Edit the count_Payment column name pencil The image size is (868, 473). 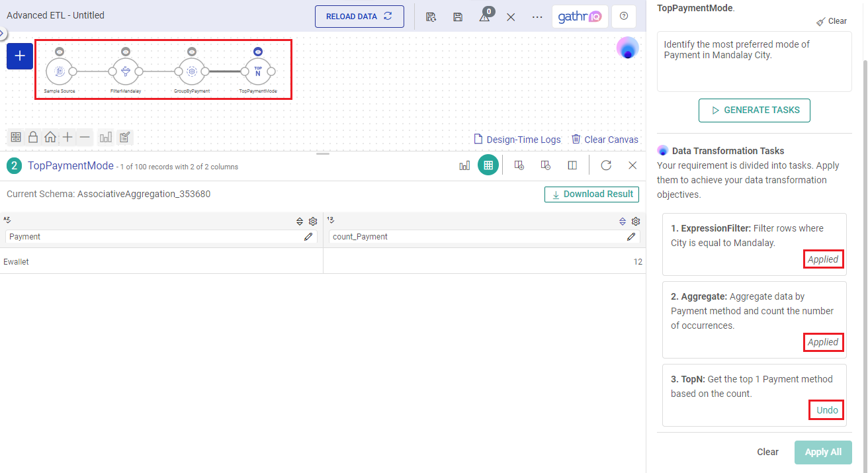pos(632,236)
